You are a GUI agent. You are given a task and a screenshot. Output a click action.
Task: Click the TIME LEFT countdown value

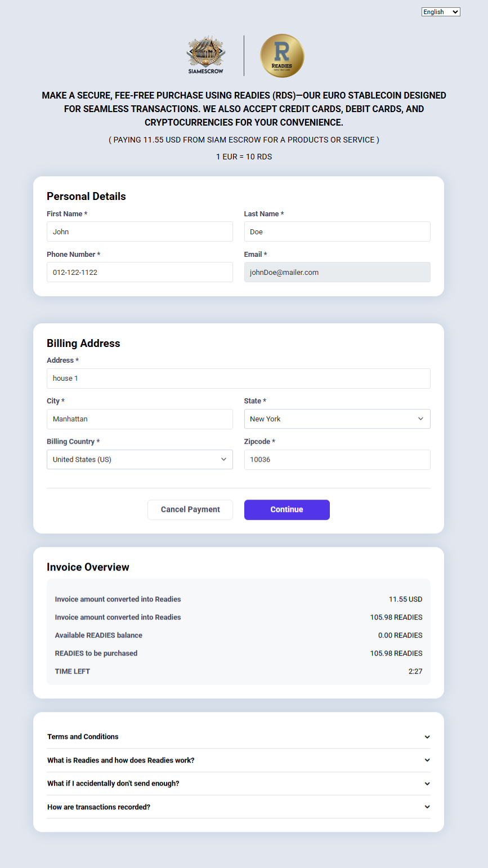415,671
